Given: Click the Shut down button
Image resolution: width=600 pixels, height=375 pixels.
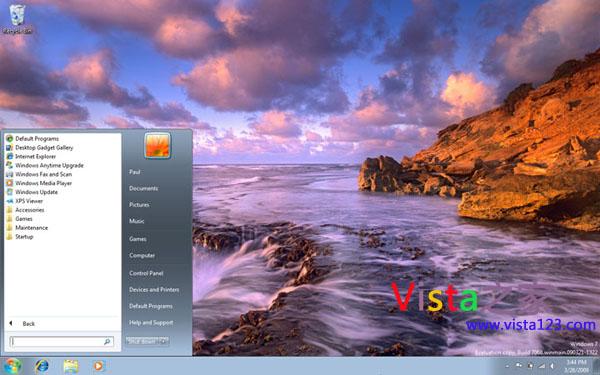Looking at the screenshot, I should (142, 341).
